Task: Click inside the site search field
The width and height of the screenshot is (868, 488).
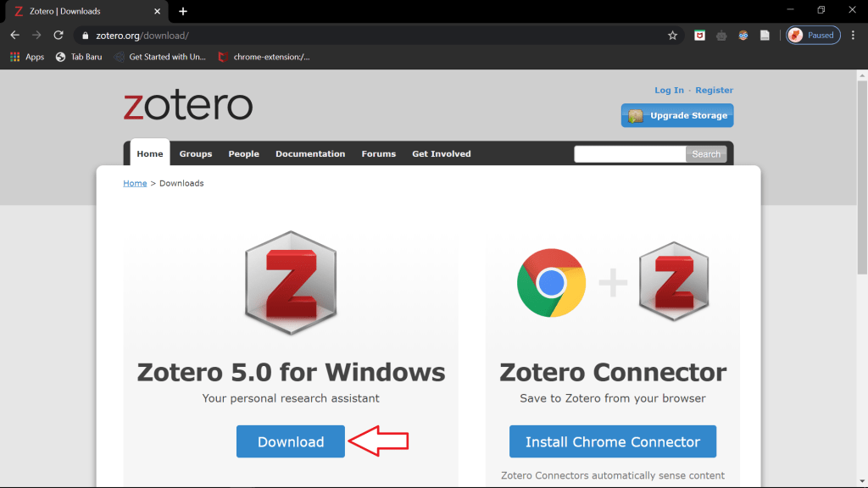Action: tap(629, 154)
